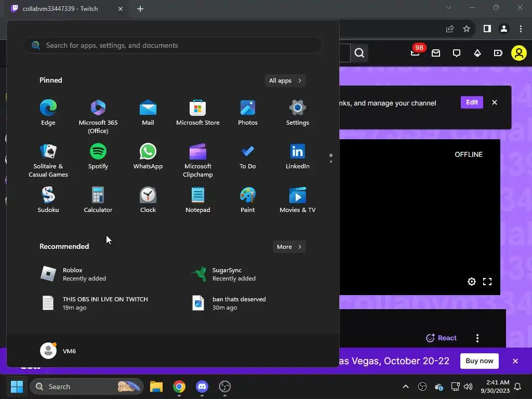The width and height of the screenshot is (532, 399).
Task: Open Twitch user avatar menu
Action: 519,53
